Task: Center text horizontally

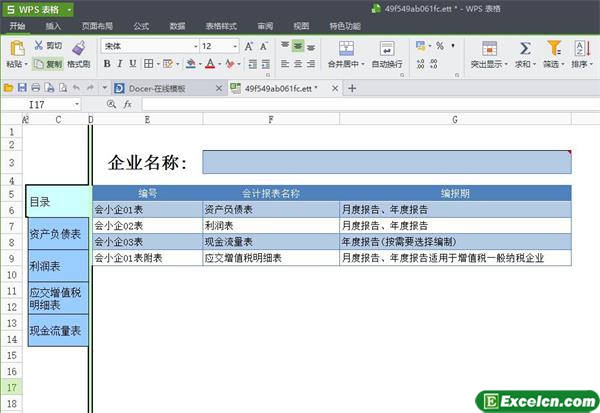Action: click(x=298, y=64)
